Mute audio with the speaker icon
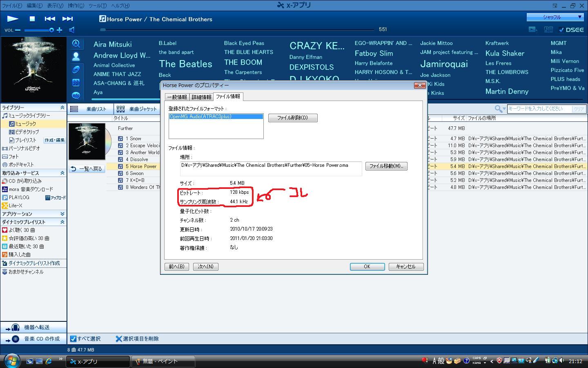The width and height of the screenshot is (588, 368). (72, 30)
